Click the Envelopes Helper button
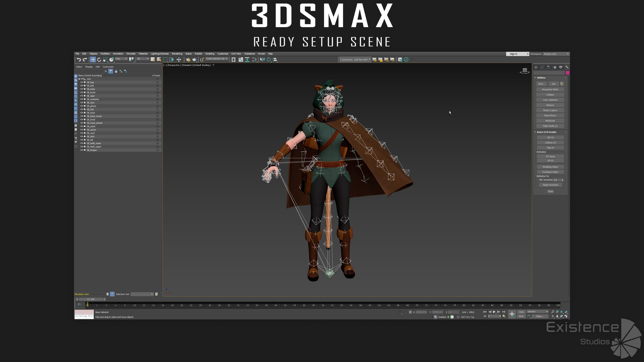The height and width of the screenshot is (362, 644). pos(550,172)
